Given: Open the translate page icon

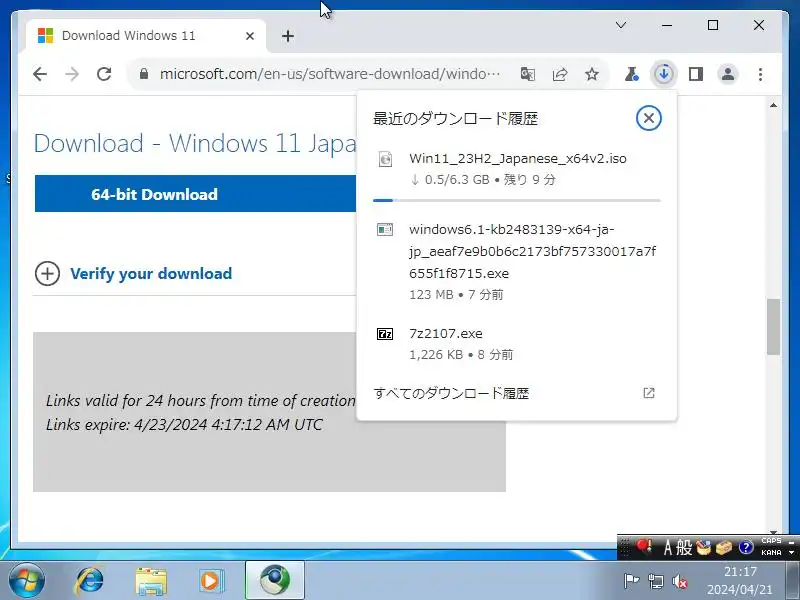Looking at the screenshot, I should coord(528,74).
